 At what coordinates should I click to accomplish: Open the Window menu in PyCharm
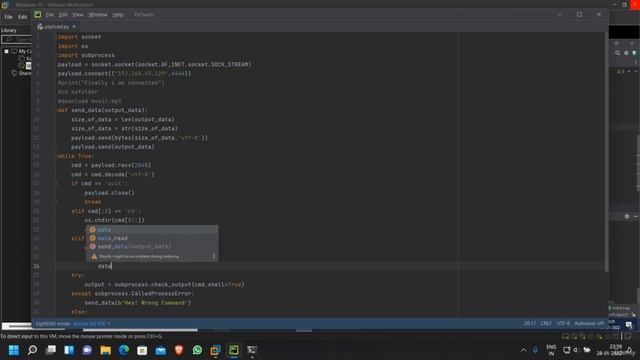pyautogui.click(x=98, y=15)
